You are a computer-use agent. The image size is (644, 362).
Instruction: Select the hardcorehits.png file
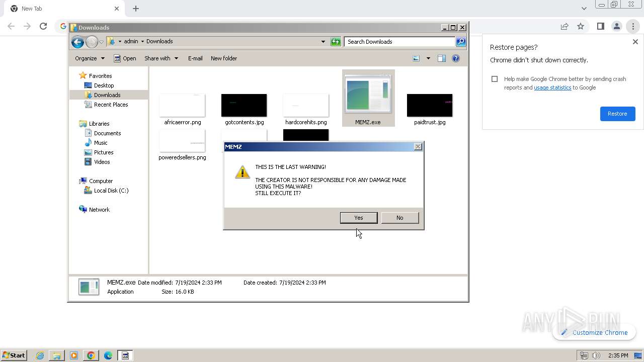(306, 109)
